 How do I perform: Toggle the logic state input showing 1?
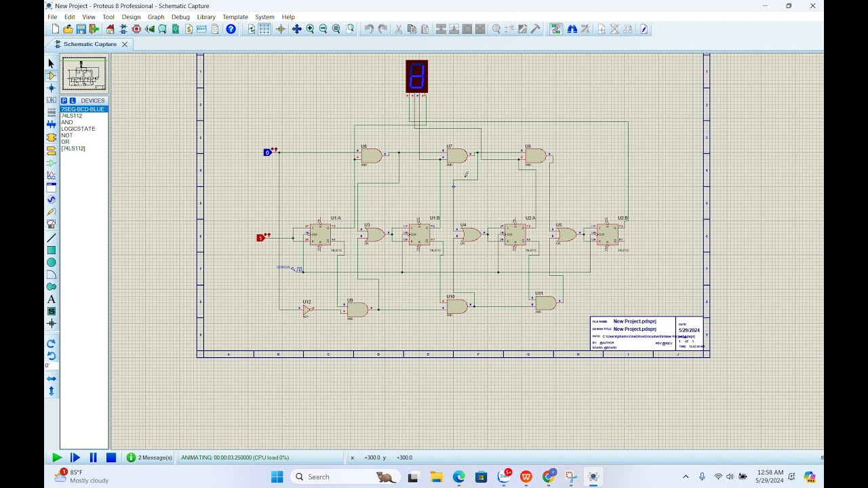[x=260, y=238]
